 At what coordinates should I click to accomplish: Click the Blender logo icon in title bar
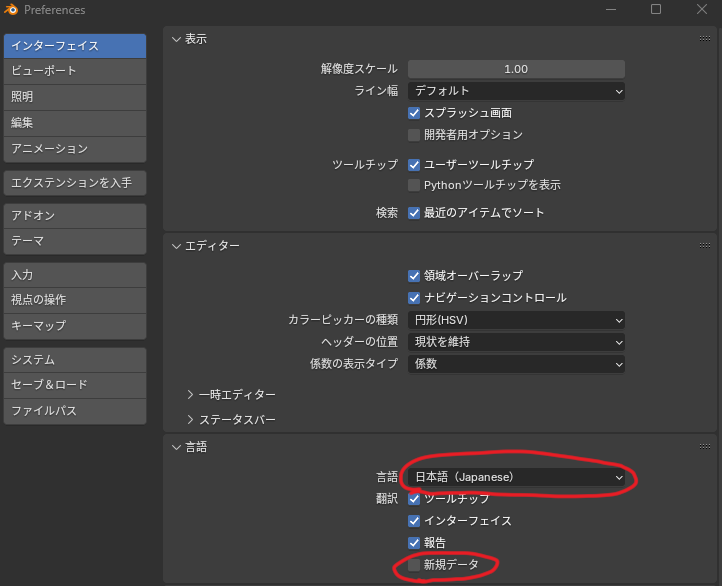pyautogui.click(x=11, y=9)
